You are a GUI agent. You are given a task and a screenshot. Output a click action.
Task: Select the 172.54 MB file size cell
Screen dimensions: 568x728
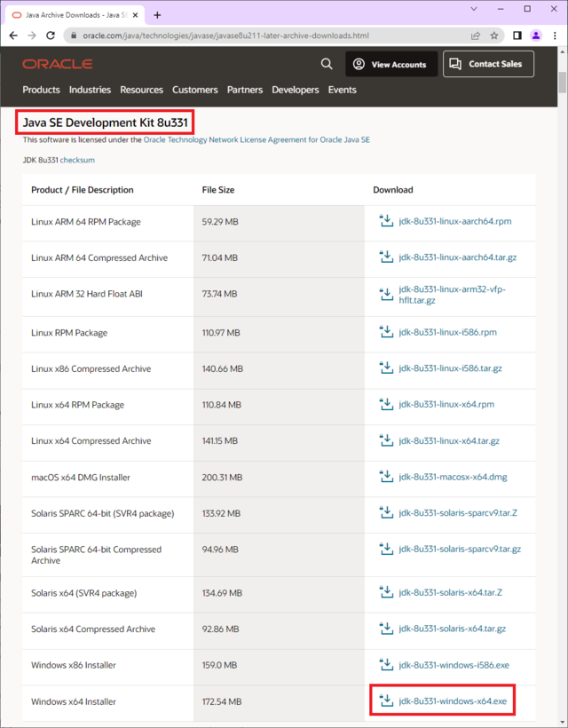[x=279, y=701]
